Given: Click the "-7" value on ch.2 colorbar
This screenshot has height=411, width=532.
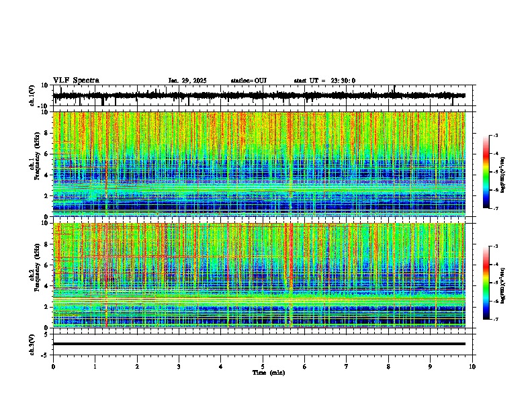Looking at the screenshot, I should pyautogui.click(x=495, y=320).
